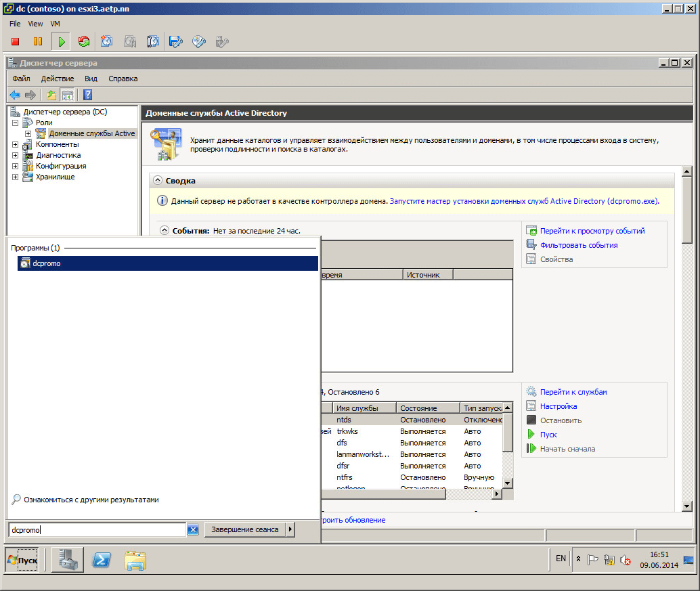
Task: Take a VM snapshot from the toolbar
Action: point(107,42)
